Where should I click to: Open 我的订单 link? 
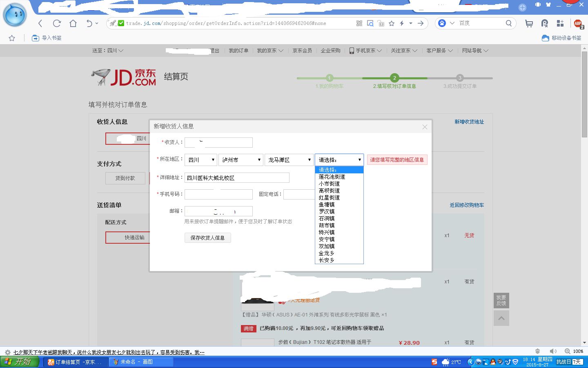tap(238, 51)
